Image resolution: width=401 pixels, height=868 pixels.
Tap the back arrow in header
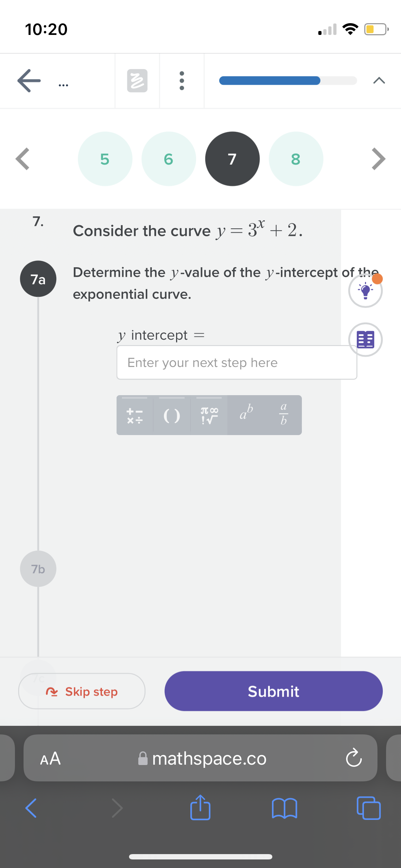29,81
